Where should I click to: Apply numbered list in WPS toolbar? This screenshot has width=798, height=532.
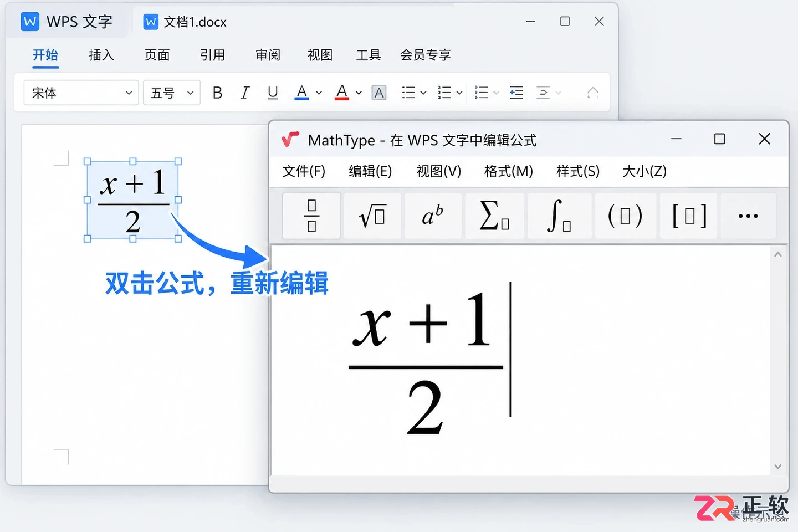[x=444, y=93]
